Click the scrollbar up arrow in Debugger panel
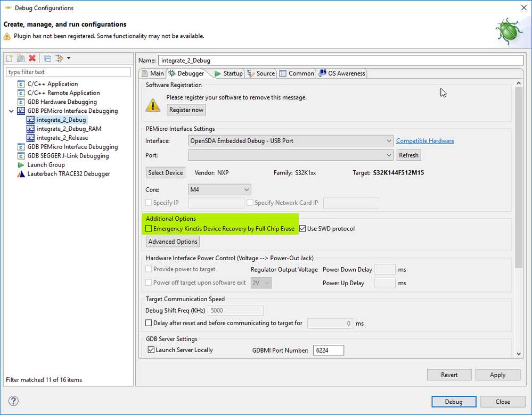 pyautogui.click(x=519, y=83)
